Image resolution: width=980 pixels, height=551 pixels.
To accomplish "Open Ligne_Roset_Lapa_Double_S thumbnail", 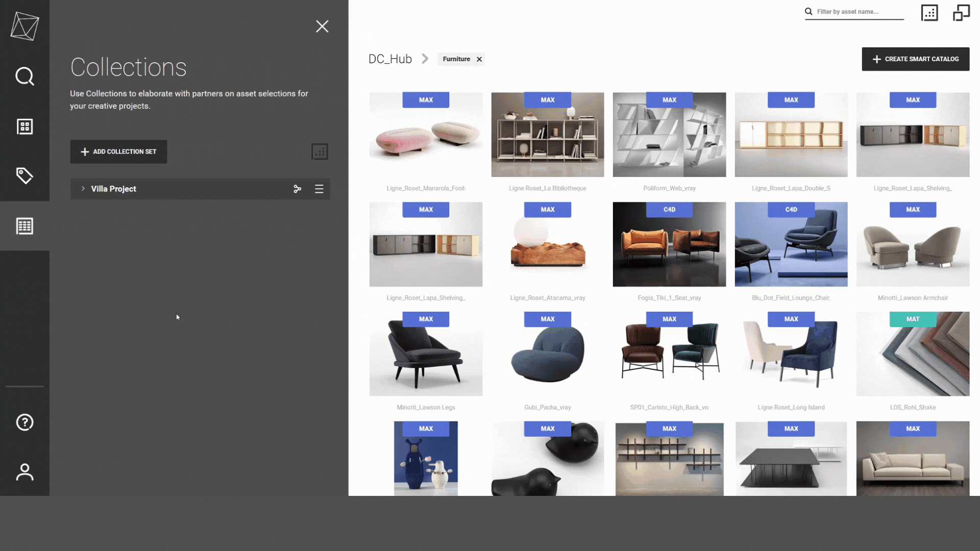I will pyautogui.click(x=791, y=135).
